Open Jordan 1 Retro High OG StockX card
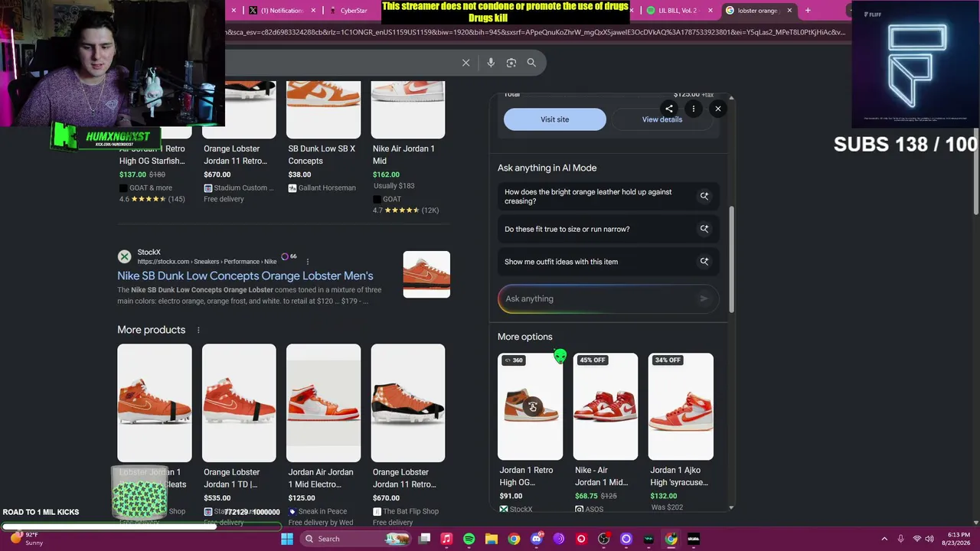This screenshot has height=551, width=980. [x=530, y=432]
